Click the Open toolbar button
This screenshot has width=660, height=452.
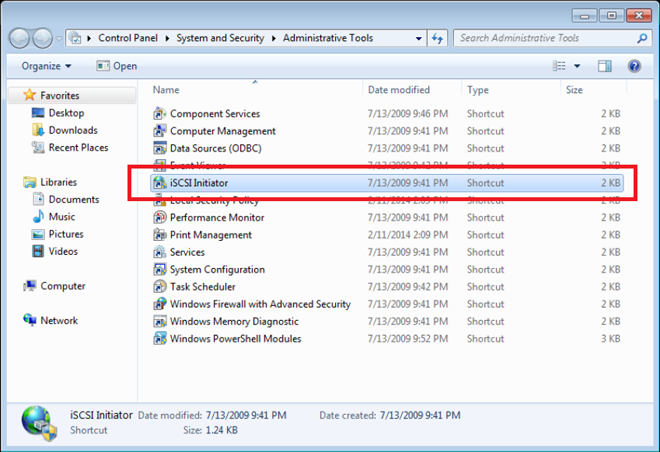tap(117, 66)
